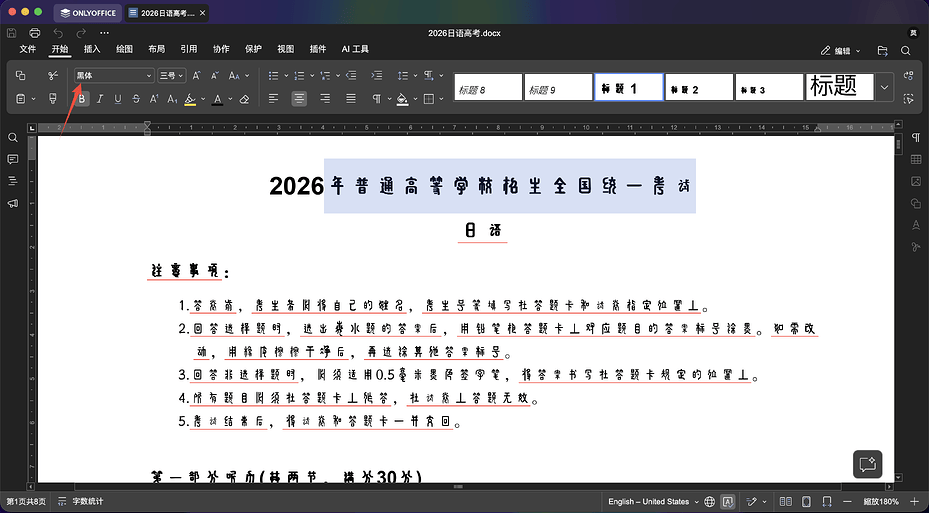Open the 文件 menu
Image resolution: width=929 pixels, height=513 pixels.
click(x=28, y=49)
